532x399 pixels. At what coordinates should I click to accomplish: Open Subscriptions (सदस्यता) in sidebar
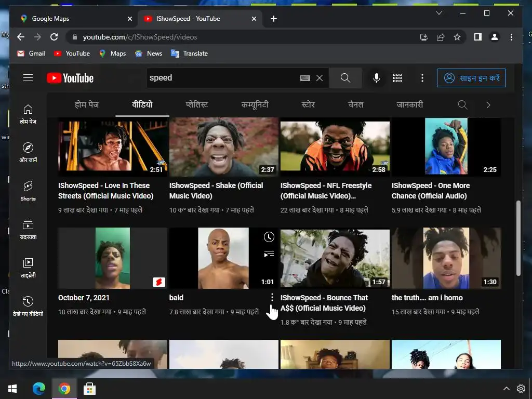28,229
